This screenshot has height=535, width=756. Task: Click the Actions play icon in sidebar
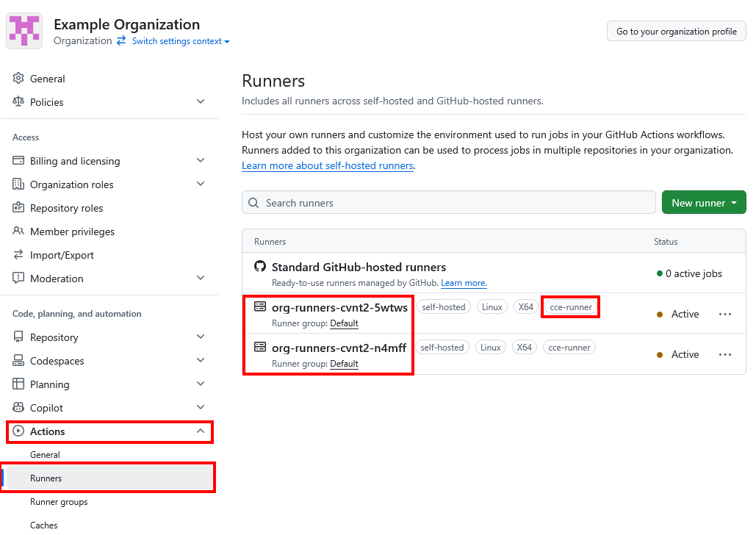[x=18, y=431]
